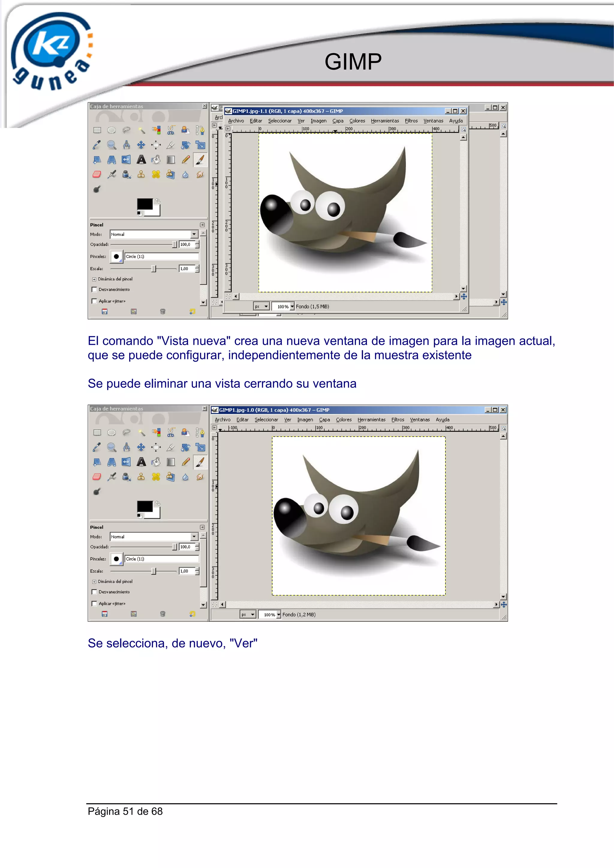Select Rectangle Select tool in top screenshot toolbox
The width and height of the screenshot is (614, 868).
click(97, 130)
